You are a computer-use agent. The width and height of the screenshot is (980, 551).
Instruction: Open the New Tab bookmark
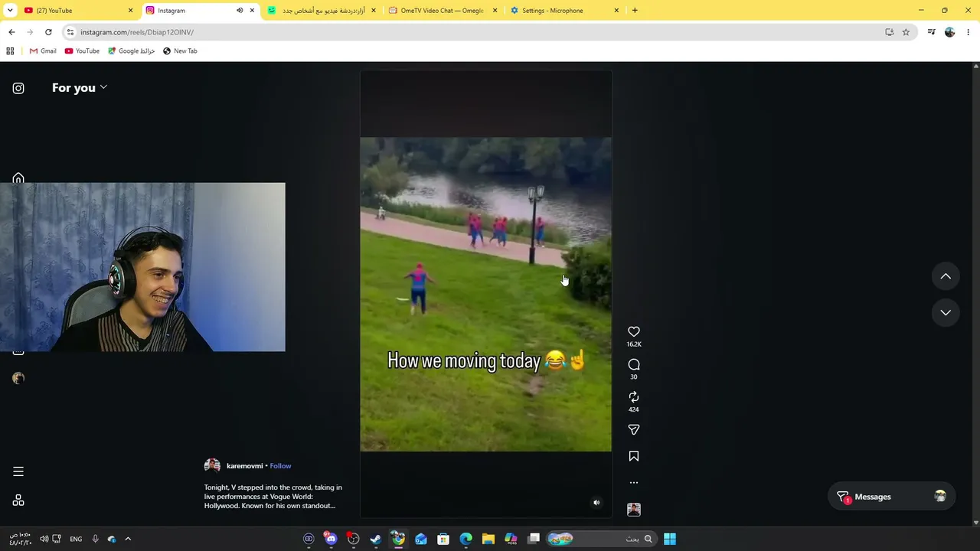coord(180,51)
